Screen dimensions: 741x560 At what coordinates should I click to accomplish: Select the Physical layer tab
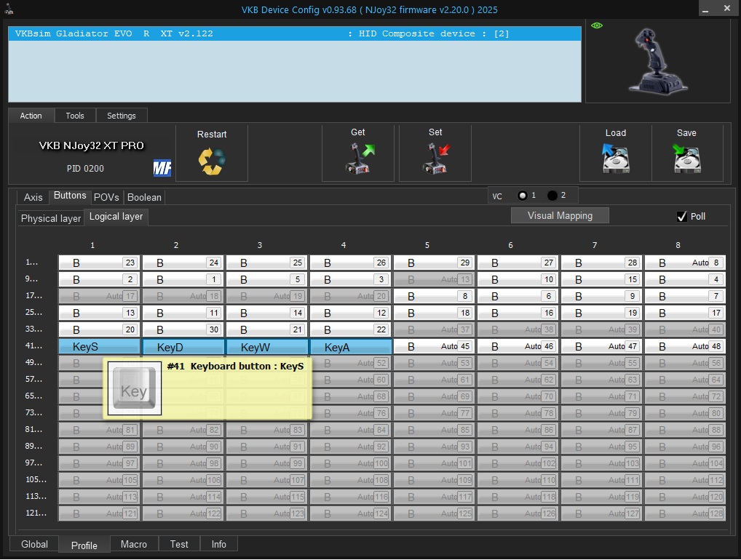[50, 218]
